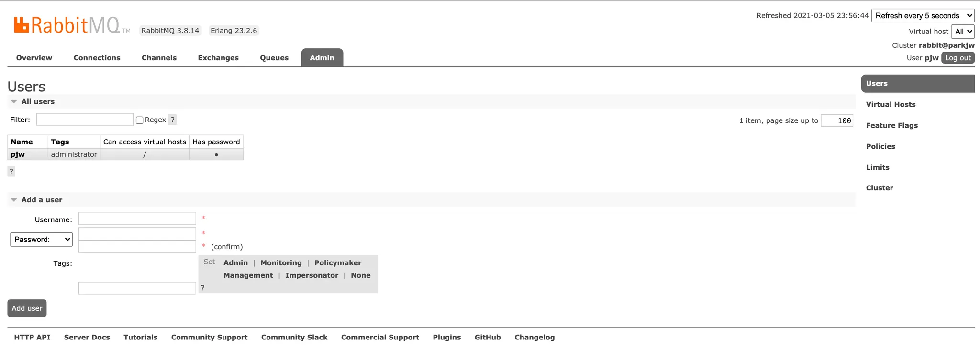
Task: Set the Management tag
Action: pos(248,275)
